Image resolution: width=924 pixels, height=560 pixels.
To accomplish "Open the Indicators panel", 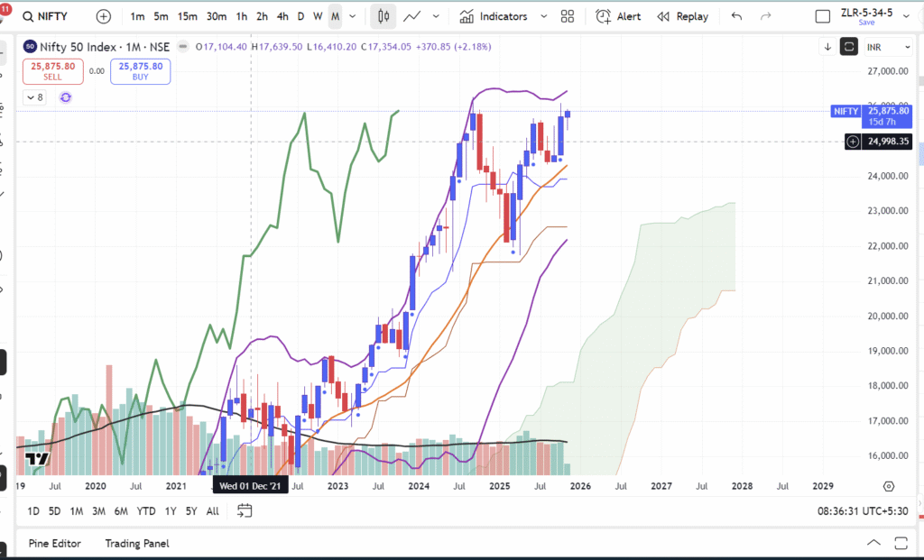I will coord(494,16).
